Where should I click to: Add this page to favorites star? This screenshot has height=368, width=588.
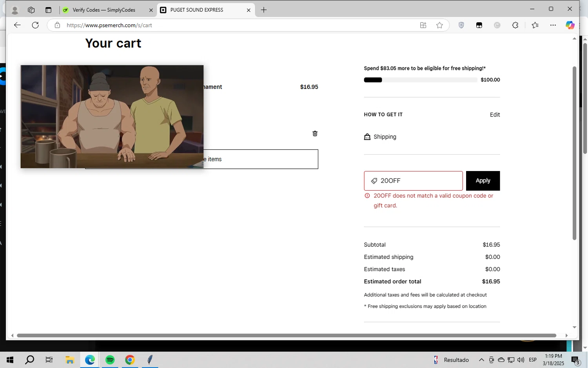439,25
